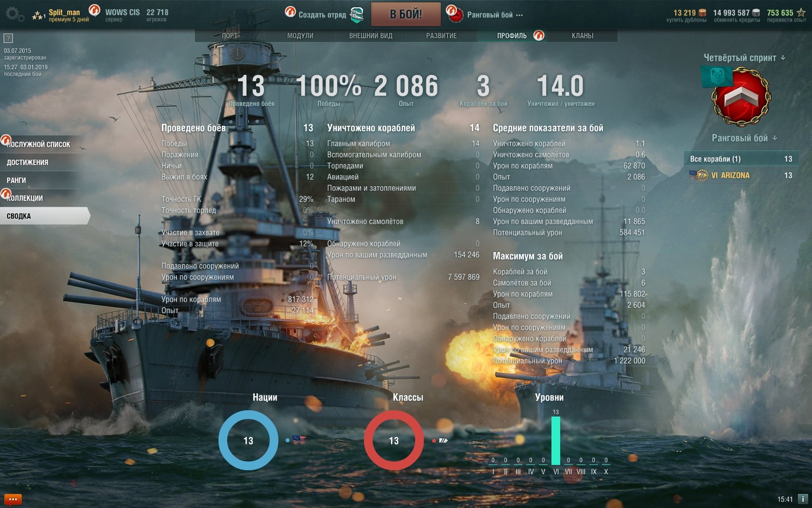
Task: Click the silver credits icon
Action: coord(756,13)
